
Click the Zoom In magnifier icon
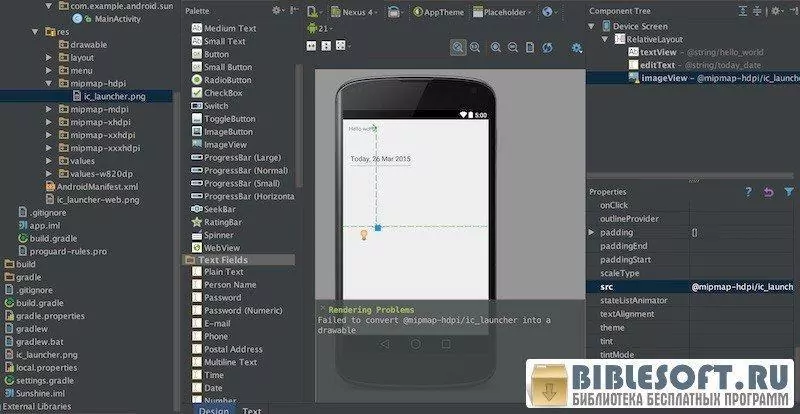click(x=493, y=47)
